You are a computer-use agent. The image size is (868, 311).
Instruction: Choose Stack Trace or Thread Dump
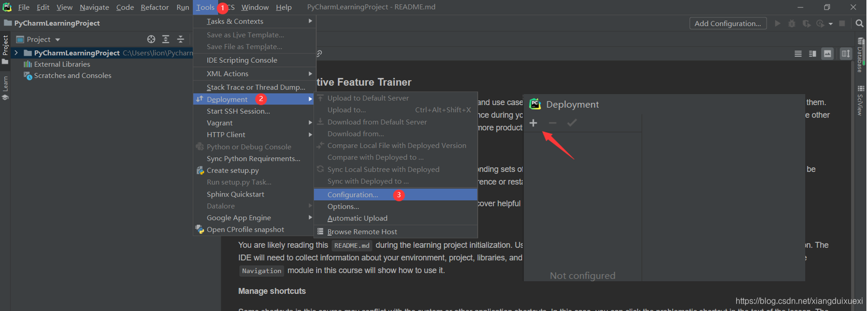pyautogui.click(x=255, y=87)
